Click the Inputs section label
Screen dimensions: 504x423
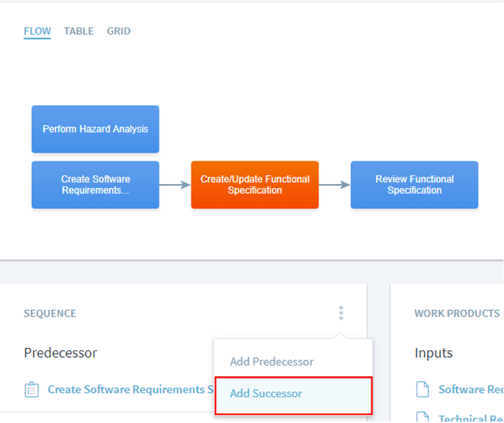click(434, 353)
